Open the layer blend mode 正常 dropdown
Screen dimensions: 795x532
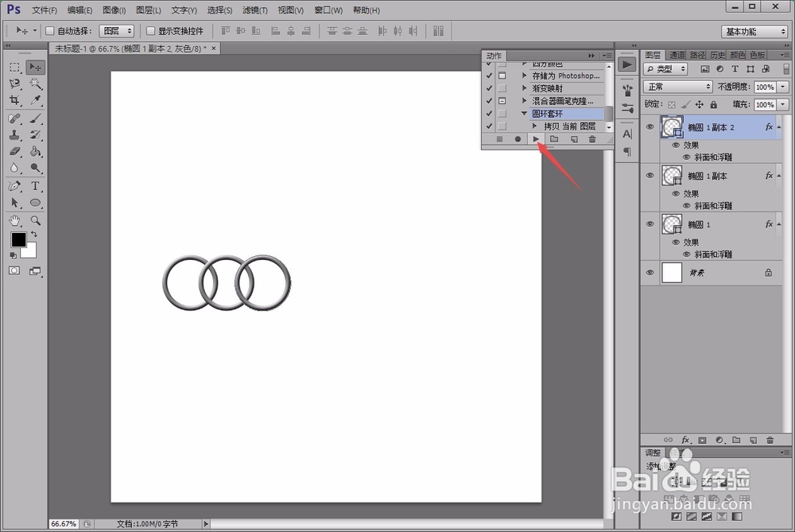[678, 87]
